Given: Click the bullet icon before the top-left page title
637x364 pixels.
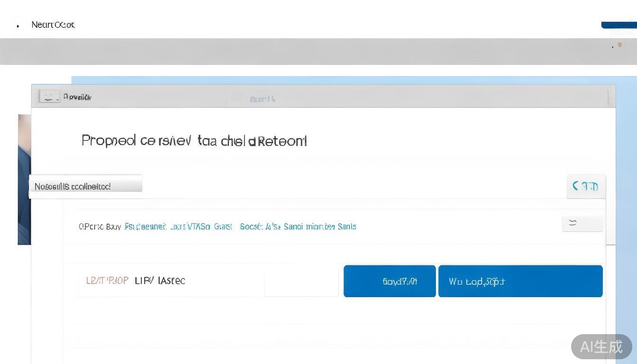Looking at the screenshot, I should click(18, 26).
